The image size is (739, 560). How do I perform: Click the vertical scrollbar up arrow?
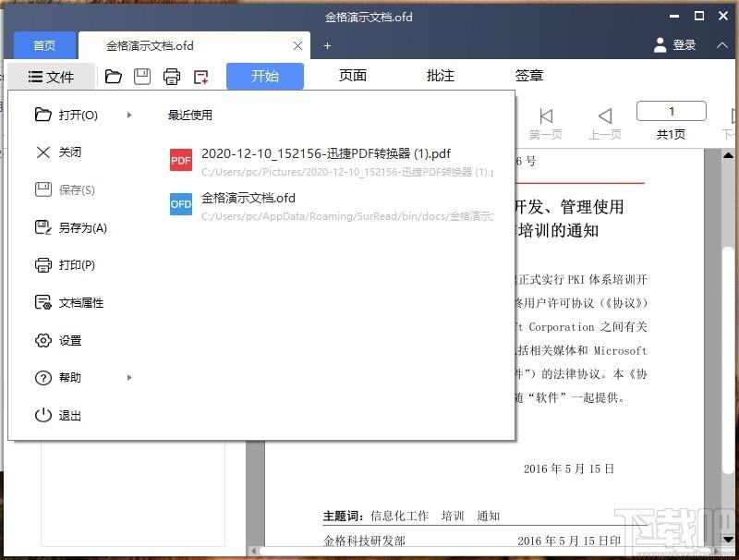728,155
